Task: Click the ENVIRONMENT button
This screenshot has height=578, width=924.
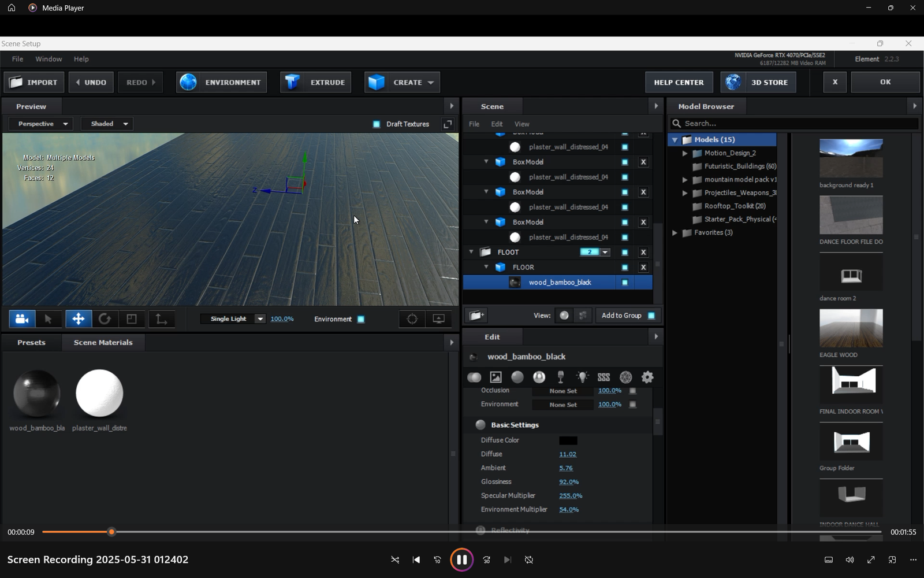Action: [222, 82]
